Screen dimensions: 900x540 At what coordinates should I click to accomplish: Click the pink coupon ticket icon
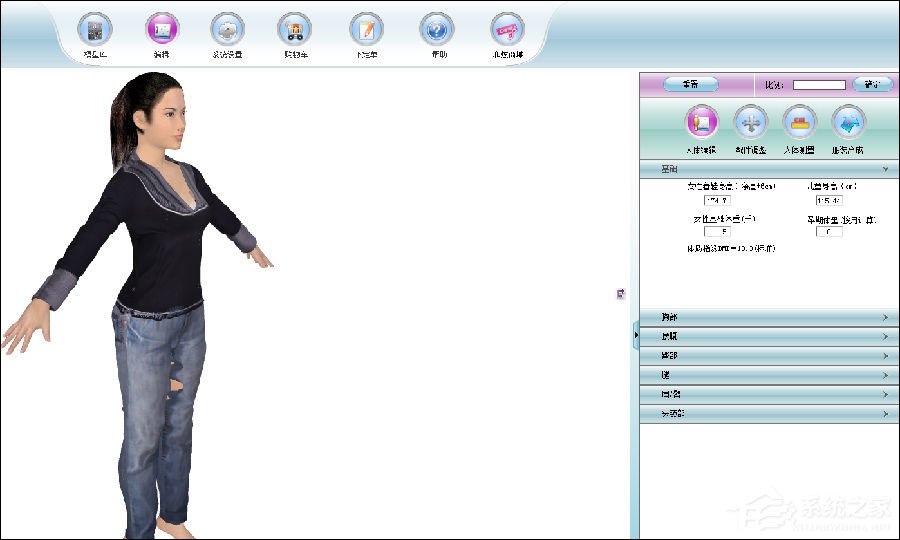tap(507, 29)
